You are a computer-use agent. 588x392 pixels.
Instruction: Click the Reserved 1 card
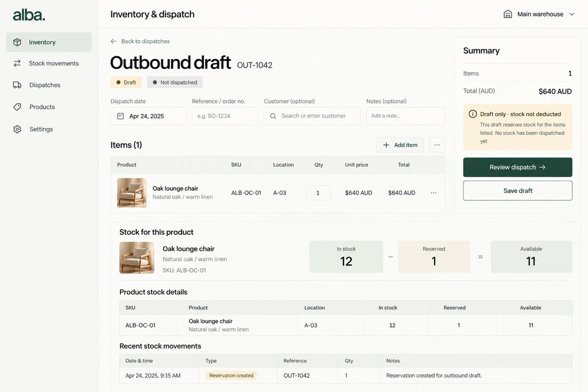point(434,257)
